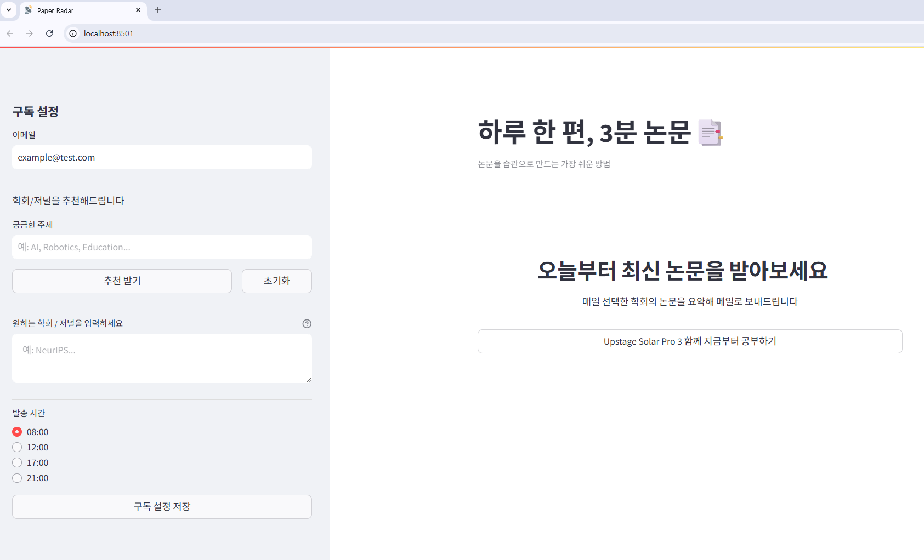
Task: Click the 원하는 학회 / 저널을 입력하세요 label
Action: pyautogui.click(x=67, y=323)
